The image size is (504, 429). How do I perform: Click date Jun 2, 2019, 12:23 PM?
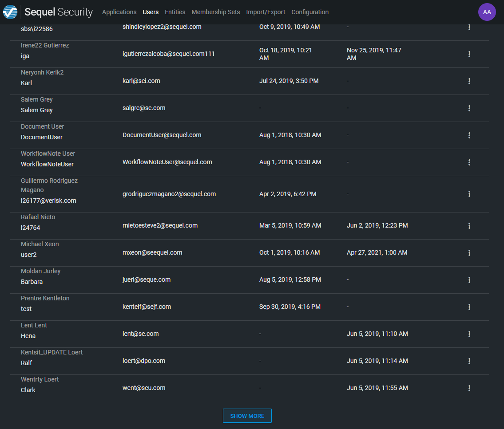(377, 225)
